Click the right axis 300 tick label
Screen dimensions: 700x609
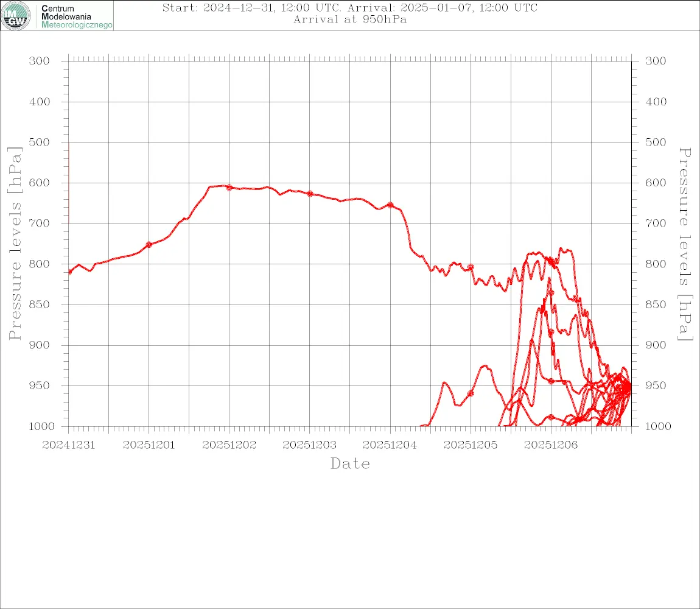tap(656, 61)
